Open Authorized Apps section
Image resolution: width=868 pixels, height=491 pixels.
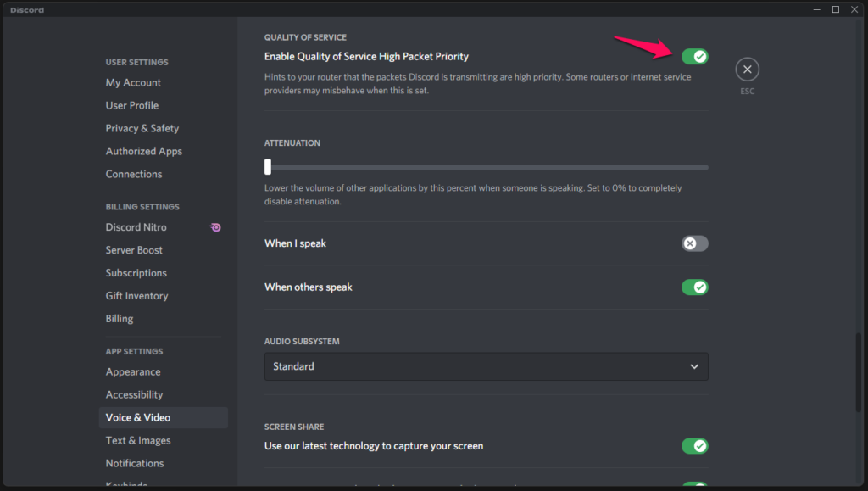click(x=144, y=151)
